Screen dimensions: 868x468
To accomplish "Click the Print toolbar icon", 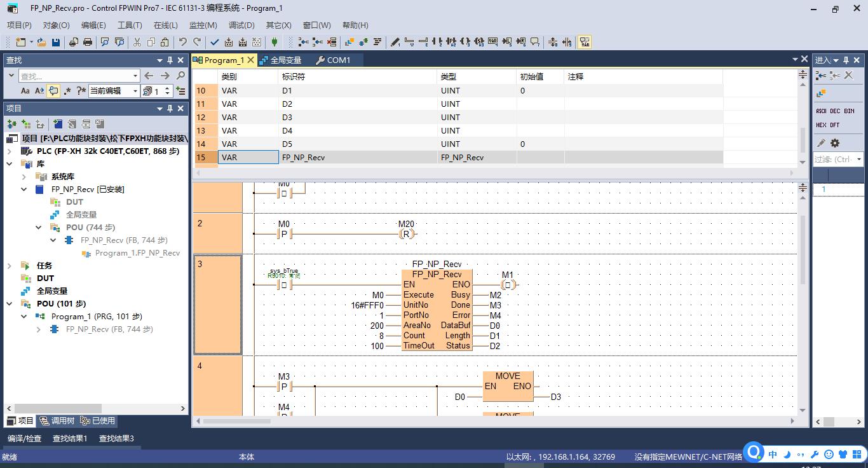I will click(x=88, y=42).
